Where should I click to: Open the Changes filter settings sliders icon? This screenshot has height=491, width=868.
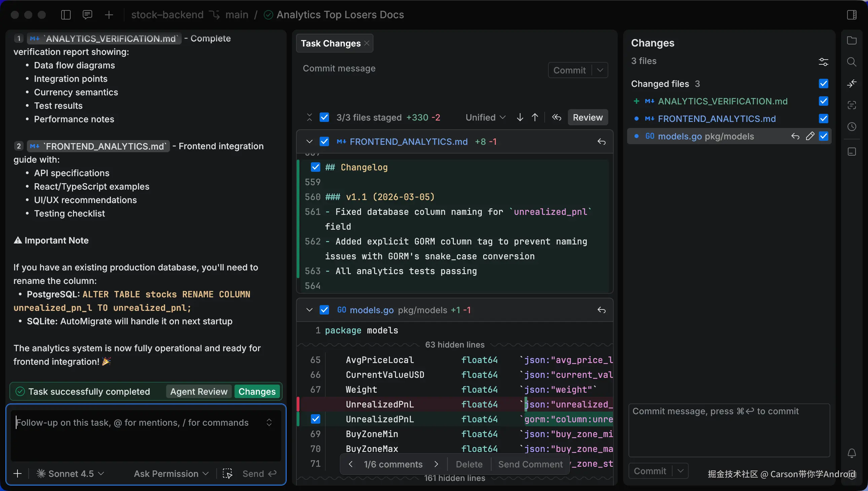823,62
